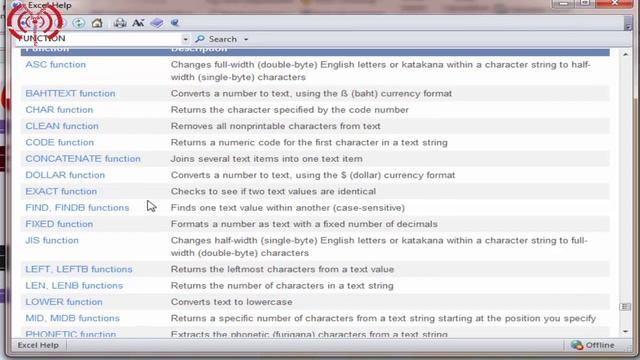Open the ASC function link
The image size is (640, 360).
(56, 64)
